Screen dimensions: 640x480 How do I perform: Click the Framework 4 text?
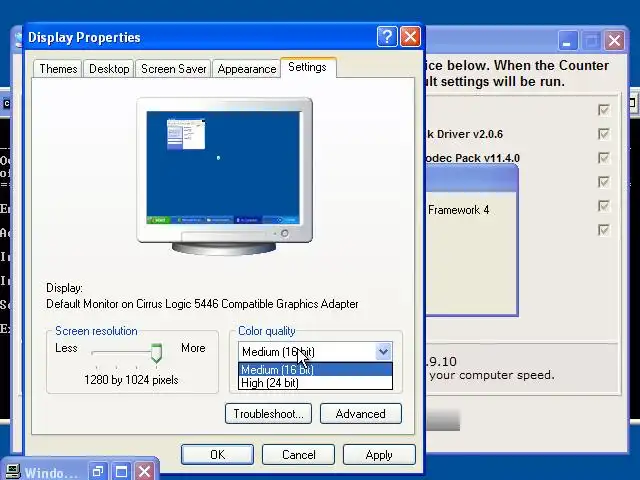tap(458, 210)
